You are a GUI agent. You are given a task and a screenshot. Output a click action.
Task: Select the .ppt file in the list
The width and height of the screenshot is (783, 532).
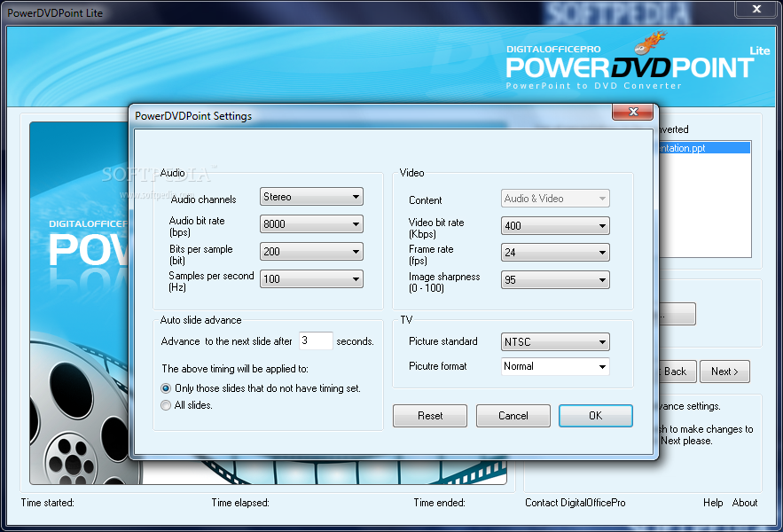tap(704, 148)
